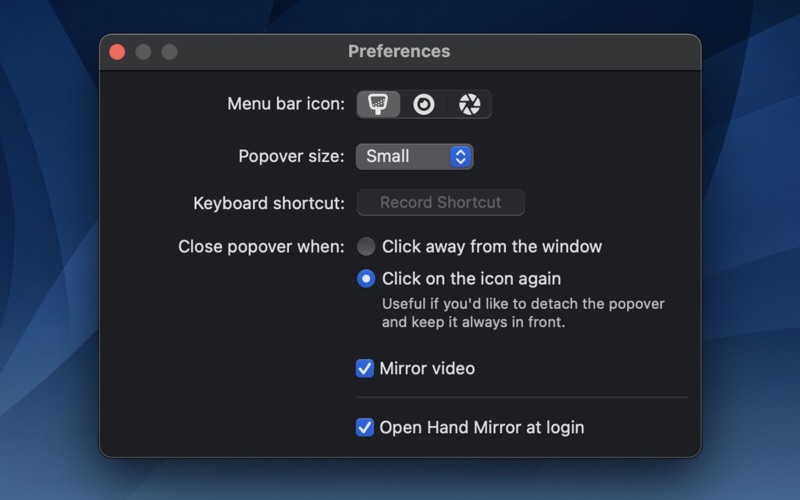Screen dimensions: 800x500
Task: Click the detach popover hint text
Action: click(523, 313)
